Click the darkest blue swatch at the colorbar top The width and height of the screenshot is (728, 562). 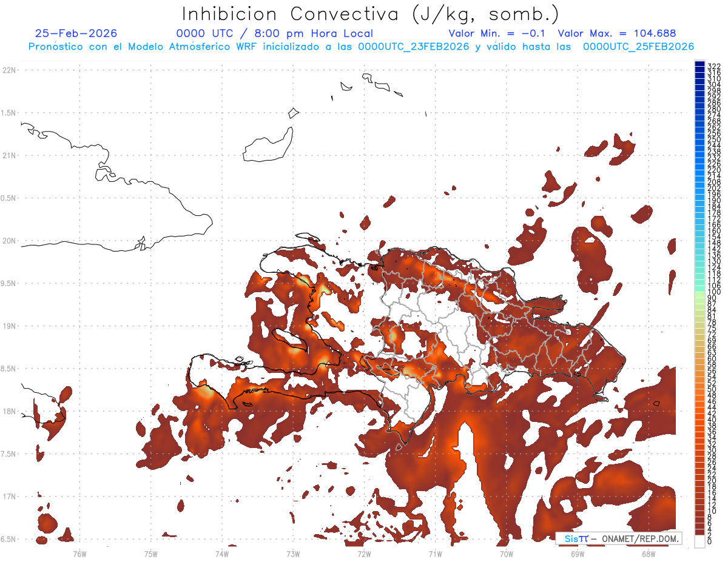[x=699, y=64]
